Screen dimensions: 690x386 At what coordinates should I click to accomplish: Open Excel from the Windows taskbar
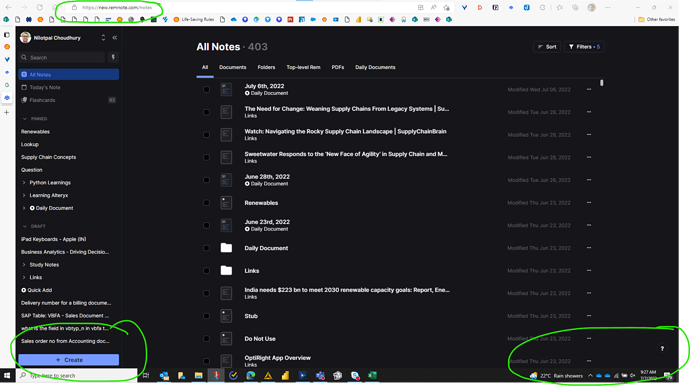pos(372,375)
